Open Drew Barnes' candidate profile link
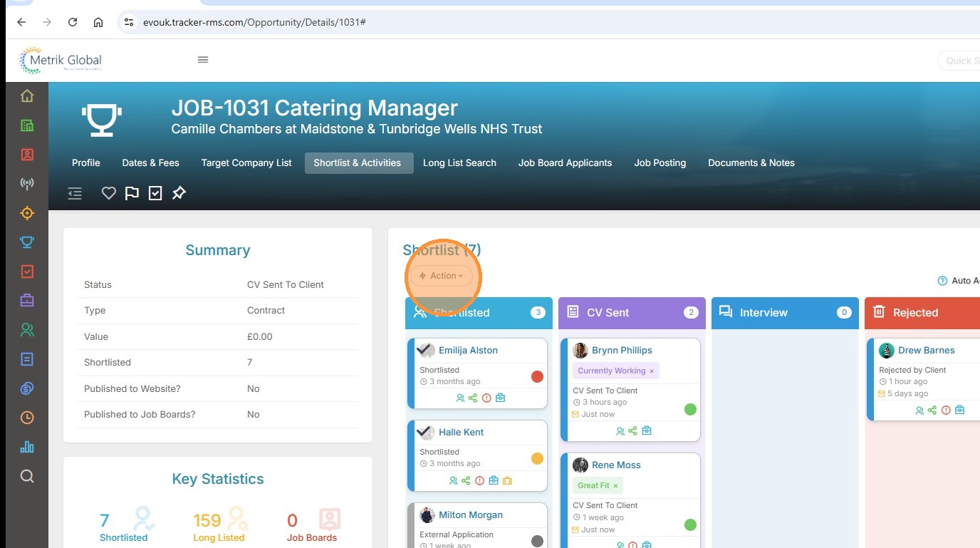Screen dimensions: 980x548 pos(927,350)
